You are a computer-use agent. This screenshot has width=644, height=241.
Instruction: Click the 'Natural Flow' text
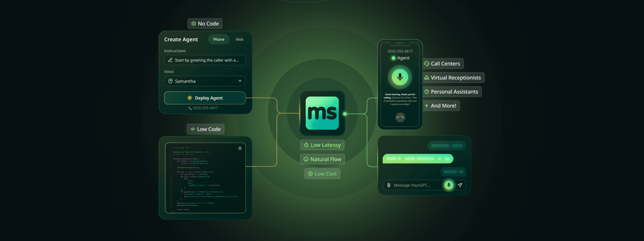point(325,159)
